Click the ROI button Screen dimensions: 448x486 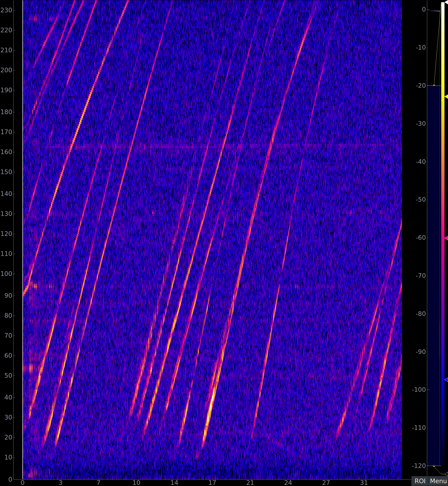click(x=420, y=481)
